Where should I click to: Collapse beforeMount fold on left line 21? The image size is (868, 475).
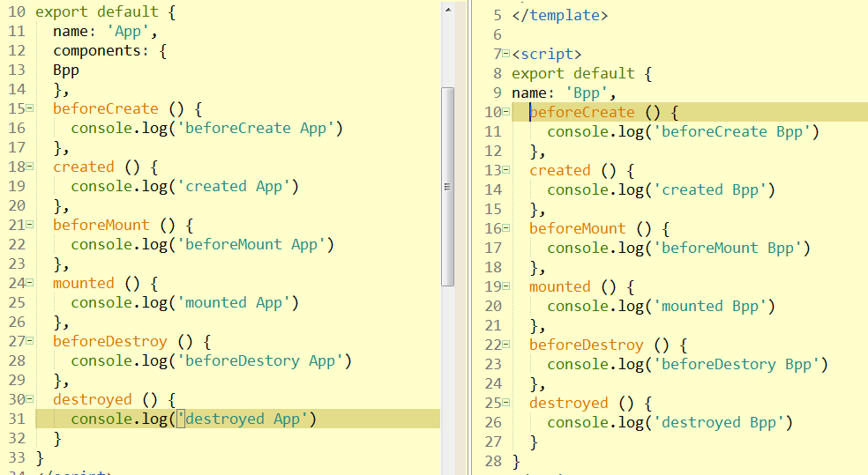[x=30, y=224]
